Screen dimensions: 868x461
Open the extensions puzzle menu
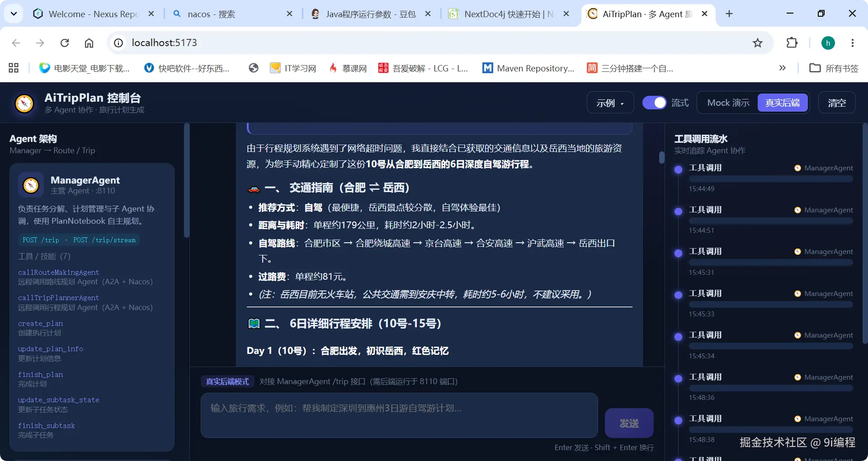[792, 43]
